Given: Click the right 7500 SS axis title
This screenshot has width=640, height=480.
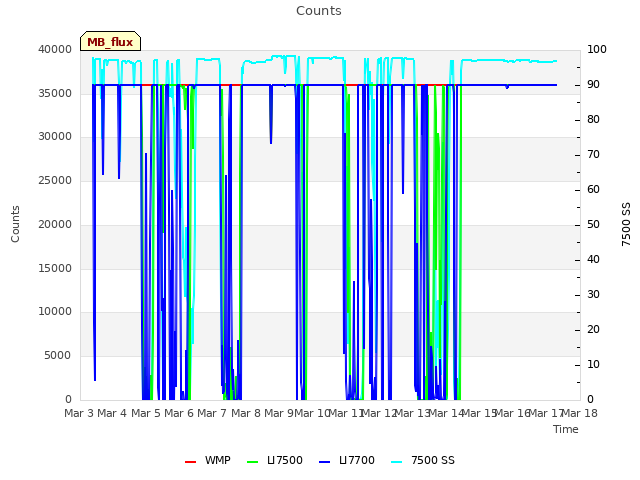Looking at the screenshot, I should pyautogui.click(x=626, y=224).
